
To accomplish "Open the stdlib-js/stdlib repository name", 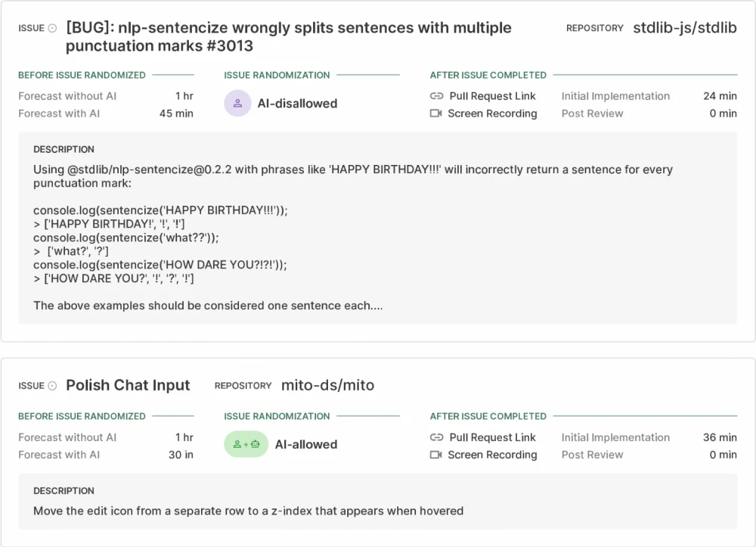I will point(684,28).
